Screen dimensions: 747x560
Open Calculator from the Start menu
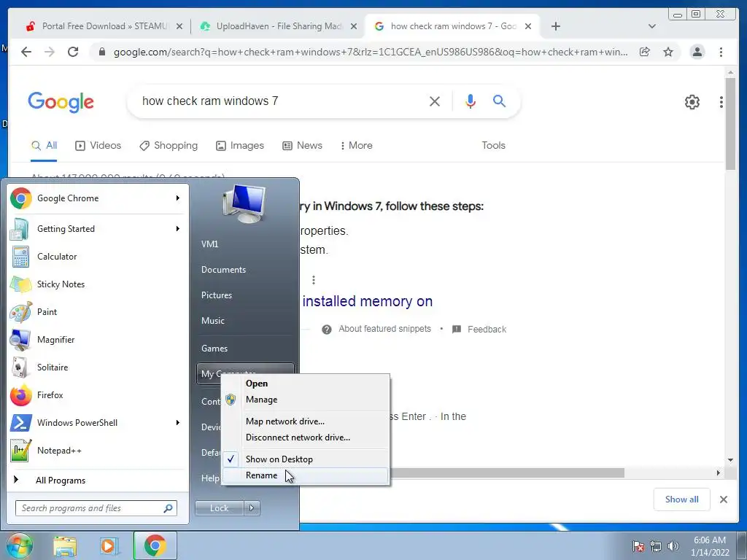click(98, 257)
